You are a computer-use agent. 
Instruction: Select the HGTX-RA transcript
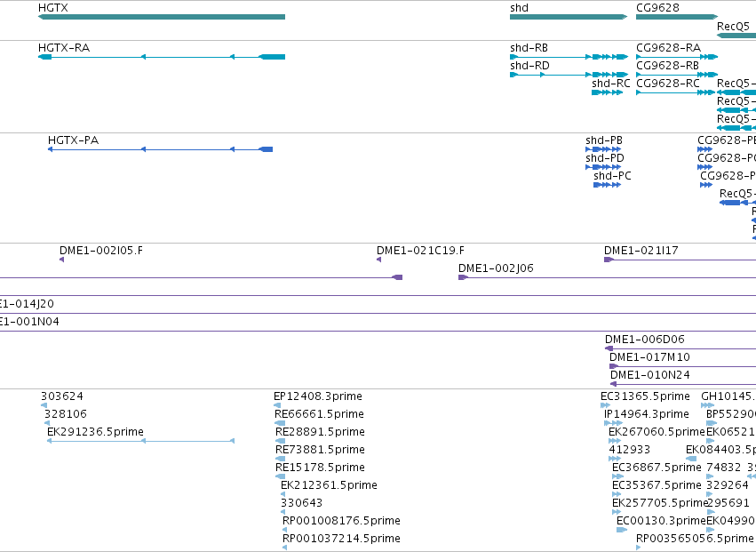point(162,57)
